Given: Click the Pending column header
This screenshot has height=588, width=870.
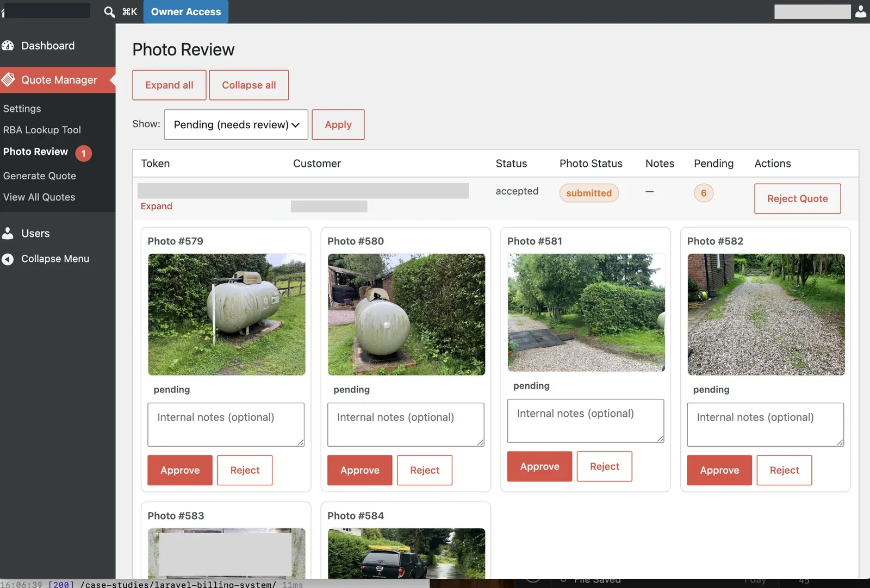Looking at the screenshot, I should [714, 164].
